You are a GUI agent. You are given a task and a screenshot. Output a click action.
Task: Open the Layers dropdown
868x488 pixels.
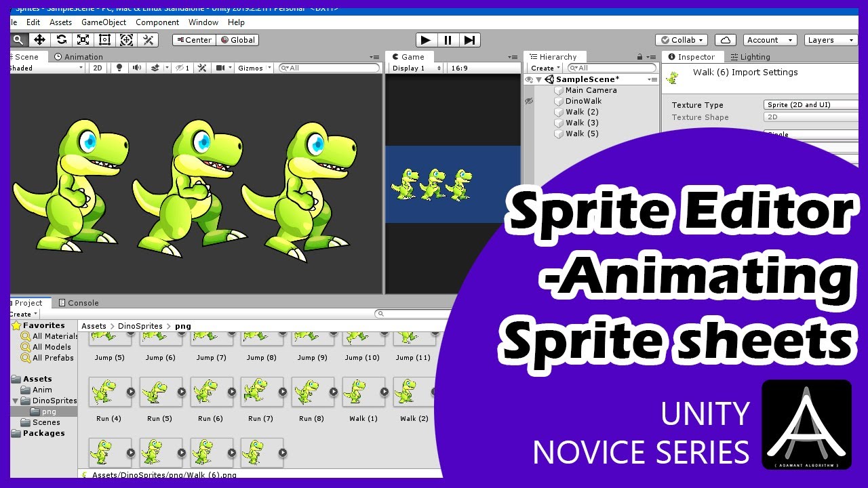click(x=831, y=40)
